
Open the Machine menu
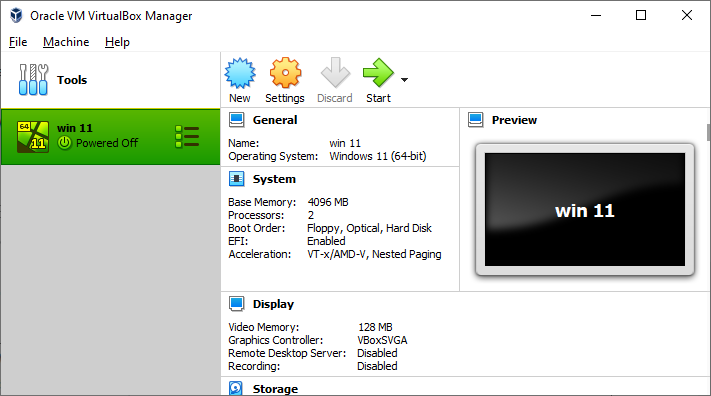[66, 42]
